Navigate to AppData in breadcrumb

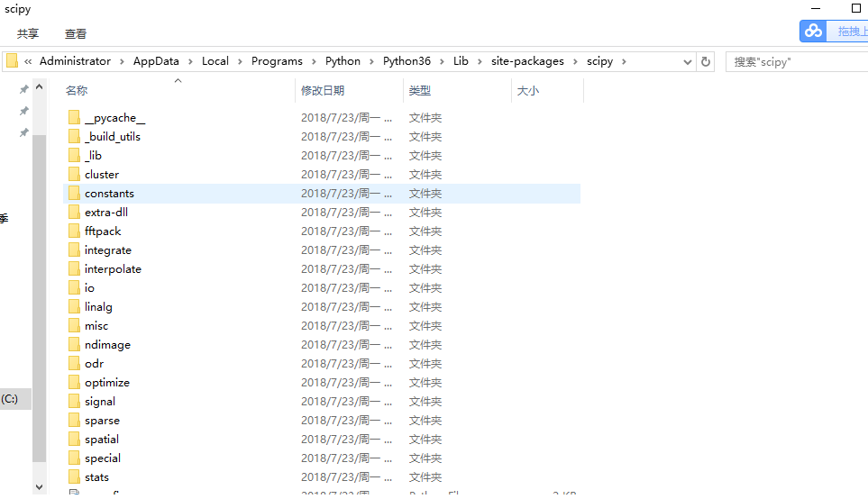[x=156, y=61]
